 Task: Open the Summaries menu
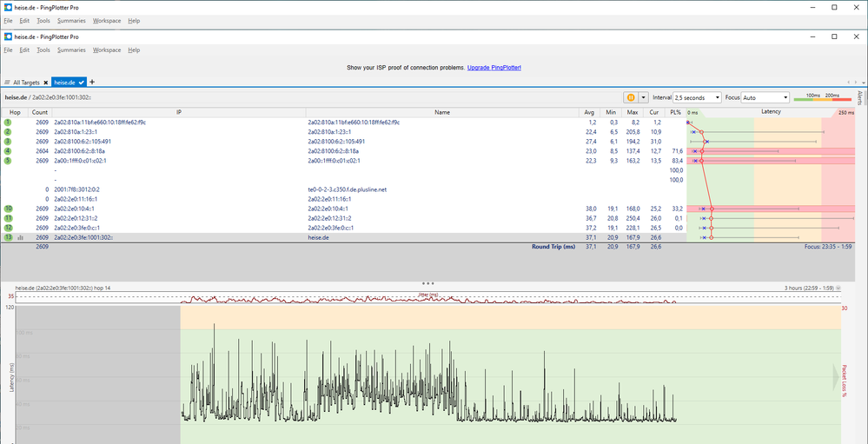coord(71,50)
